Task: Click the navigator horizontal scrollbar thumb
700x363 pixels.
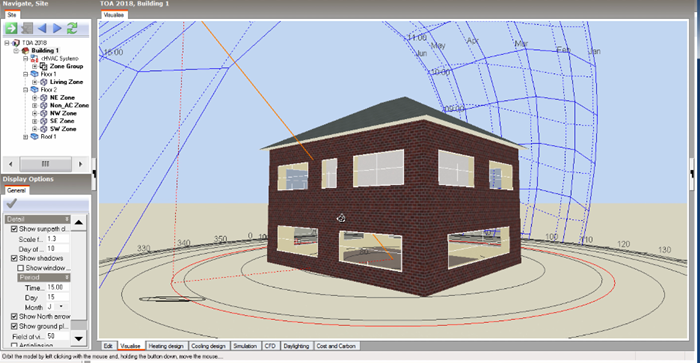Action: 46,164
